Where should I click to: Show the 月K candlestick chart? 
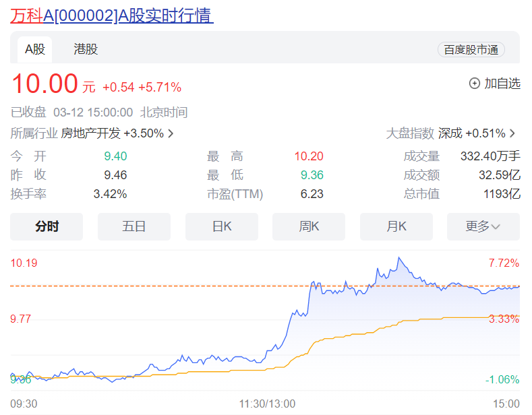pos(396,226)
